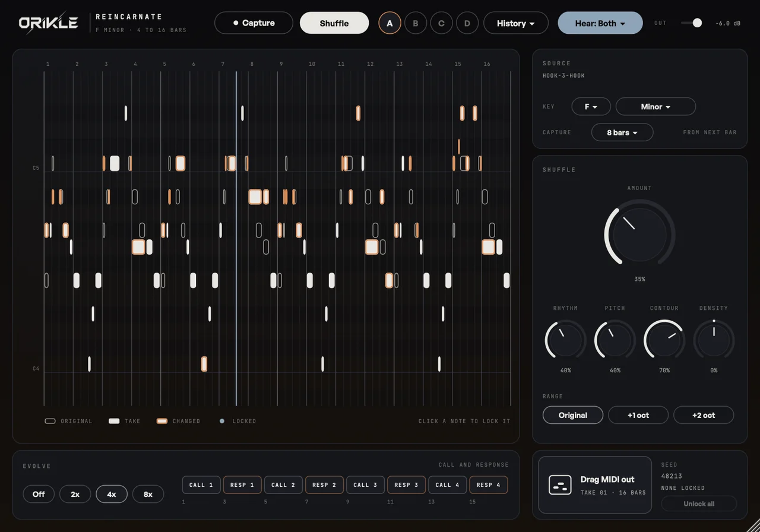Click the Rhythm knob

pos(565,341)
